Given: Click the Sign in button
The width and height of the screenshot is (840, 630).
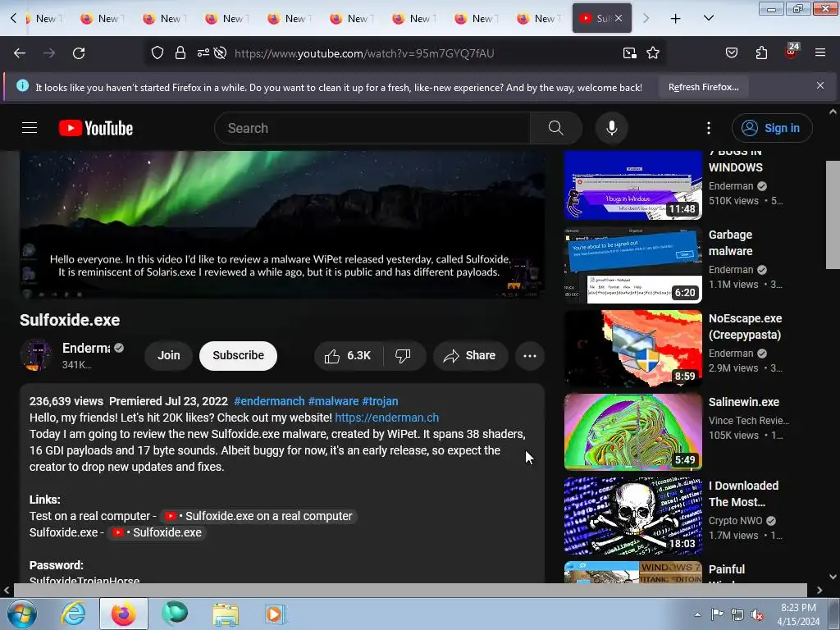Looking at the screenshot, I should 772,128.
